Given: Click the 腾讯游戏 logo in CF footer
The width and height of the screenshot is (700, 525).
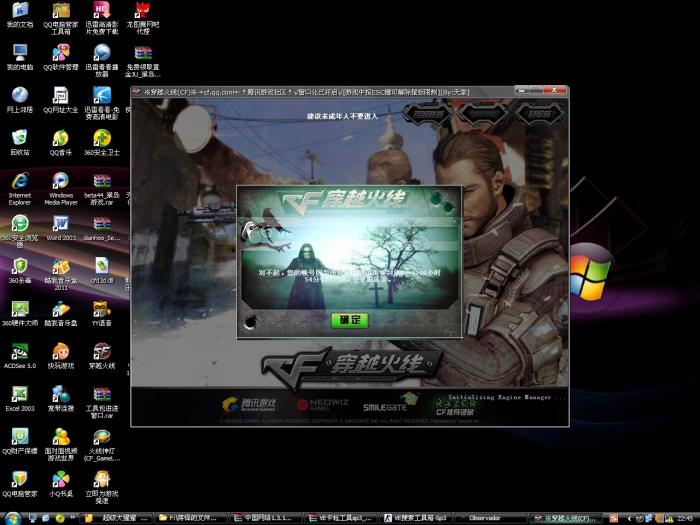Looking at the screenshot, I should (249, 404).
